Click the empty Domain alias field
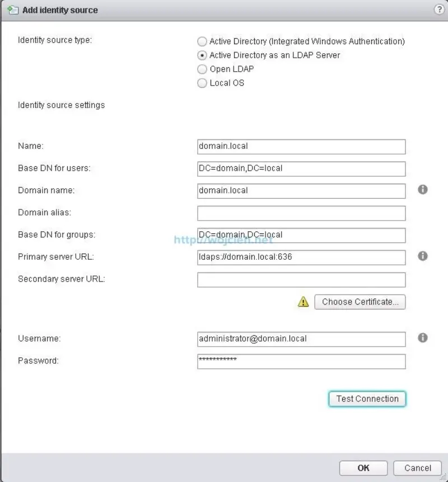The image size is (448, 482). coord(301,213)
